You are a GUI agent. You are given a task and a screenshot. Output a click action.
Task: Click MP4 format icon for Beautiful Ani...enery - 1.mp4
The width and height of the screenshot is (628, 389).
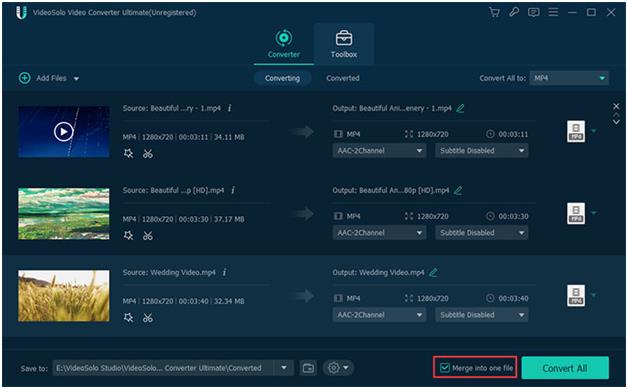(576, 131)
